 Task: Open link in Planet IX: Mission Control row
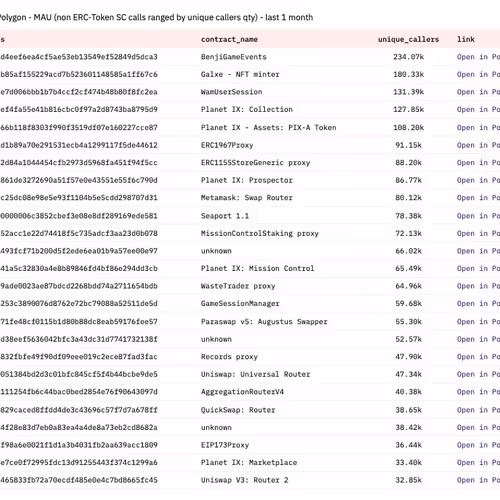478,268
